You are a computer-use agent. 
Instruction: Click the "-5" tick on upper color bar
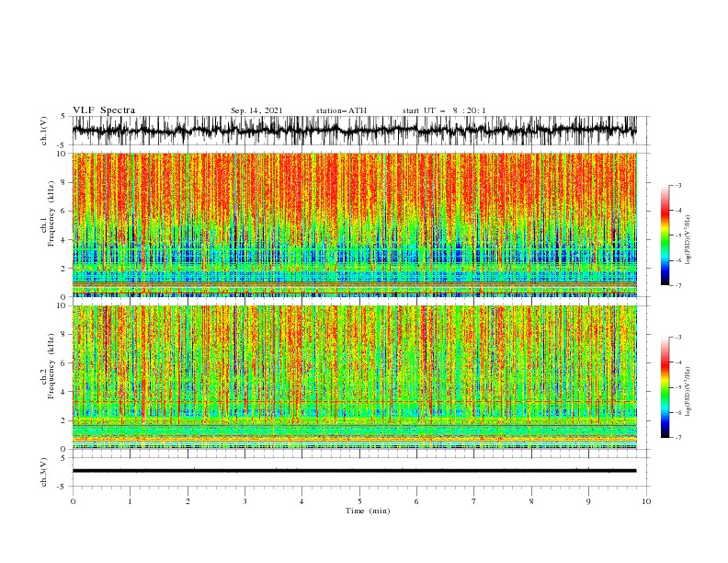(678, 236)
